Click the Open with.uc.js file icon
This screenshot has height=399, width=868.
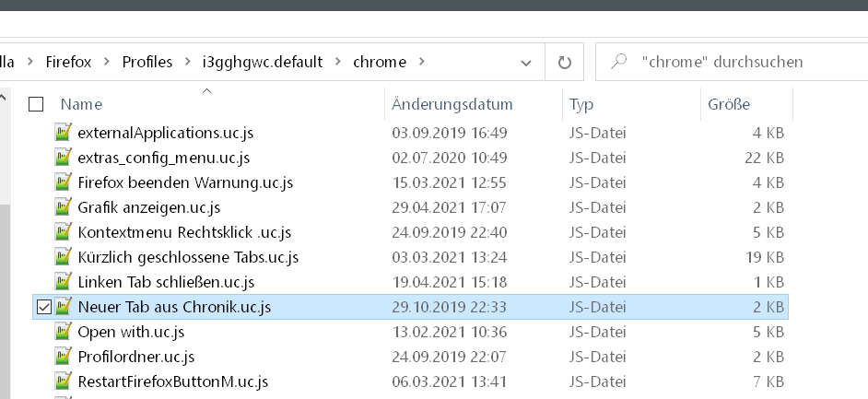[64, 332]
